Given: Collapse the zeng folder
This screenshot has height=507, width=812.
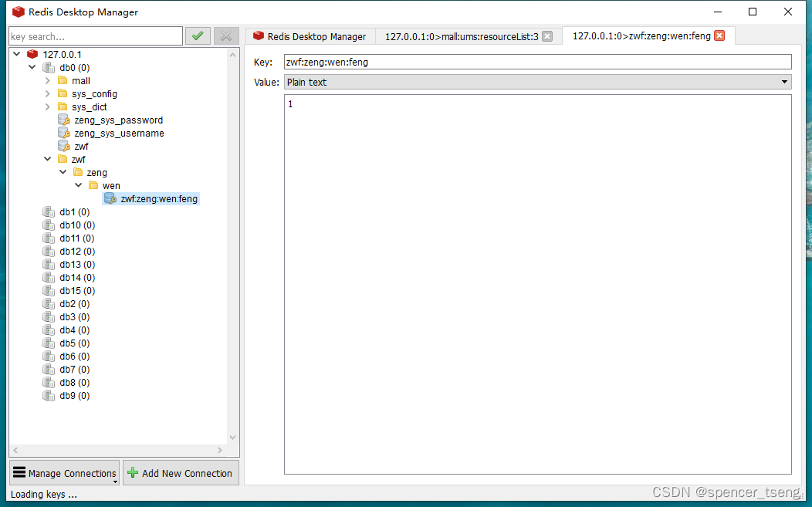Looking at the screenshot, I should coord(63,172).
